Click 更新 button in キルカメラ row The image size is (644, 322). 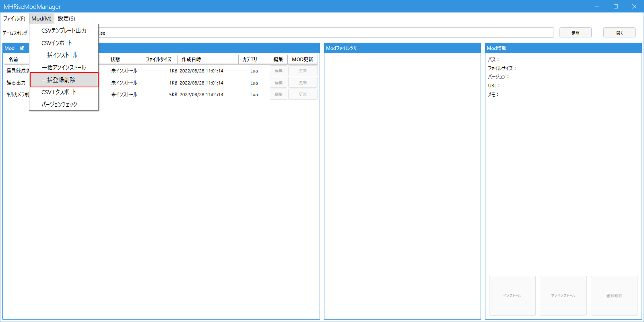[303, 94]
